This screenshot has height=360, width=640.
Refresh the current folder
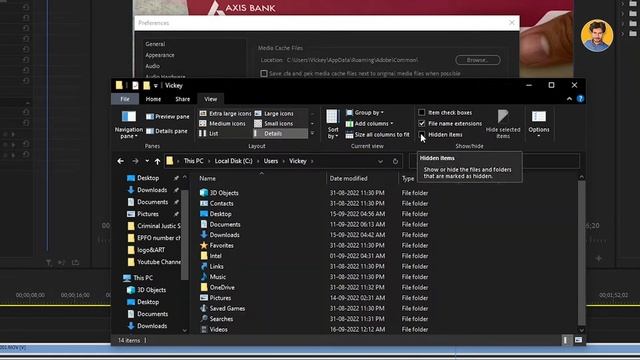[x=395, y=161]
